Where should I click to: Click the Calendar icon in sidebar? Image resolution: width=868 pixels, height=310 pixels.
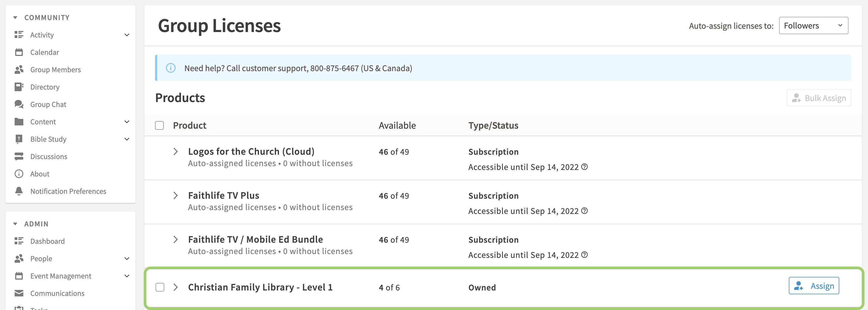[19, 52]
